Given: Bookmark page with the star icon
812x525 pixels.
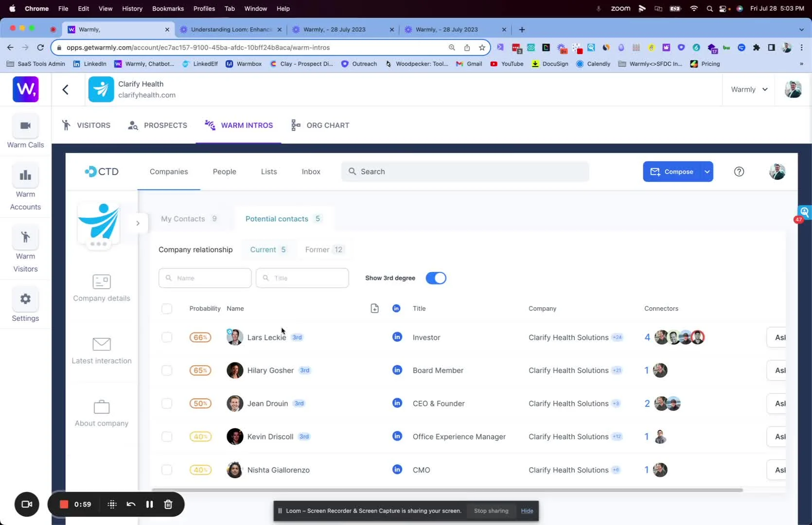Looking at the screenshot, I should (x=482, y=47).
